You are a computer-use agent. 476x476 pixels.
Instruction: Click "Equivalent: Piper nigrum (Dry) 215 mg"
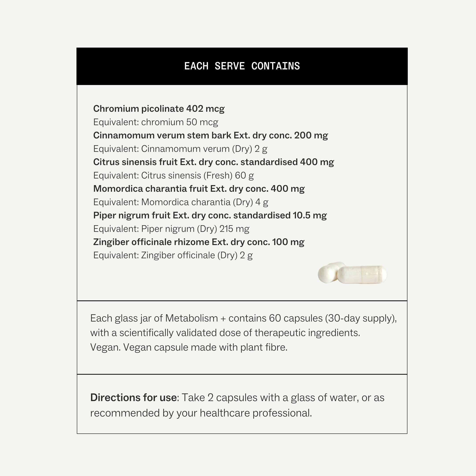click(x=171, y=229)
